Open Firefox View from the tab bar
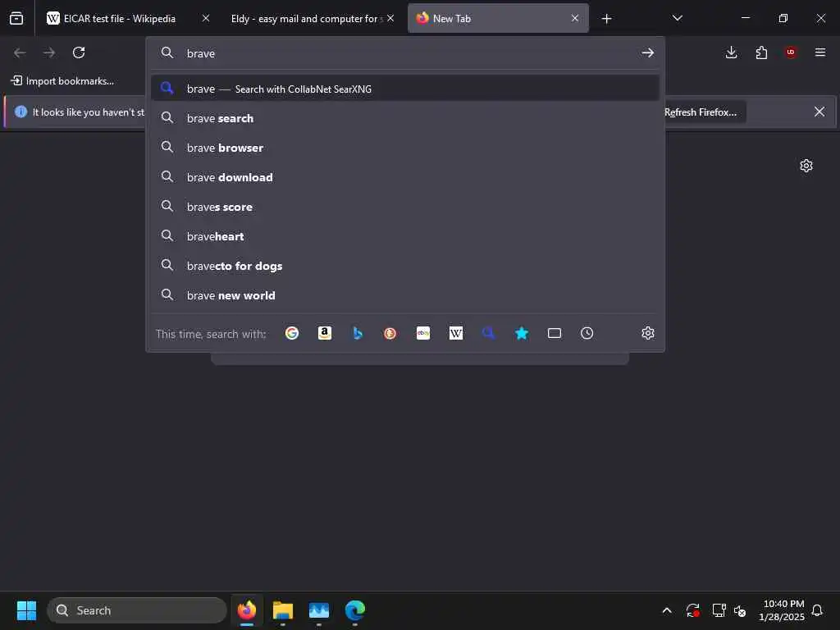This screenshot has height=630, width=840. [x=16, y=18]
